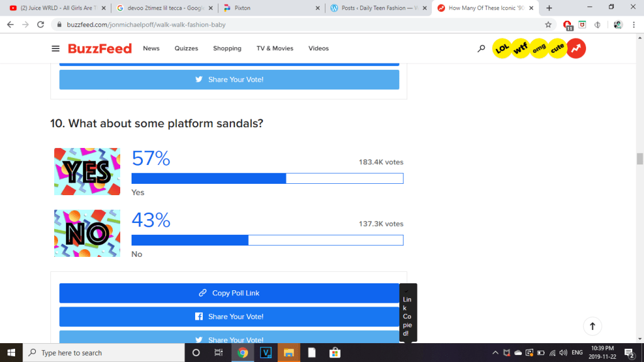
Task: Click the scroll-to-top arrow button
Action: 592,326
